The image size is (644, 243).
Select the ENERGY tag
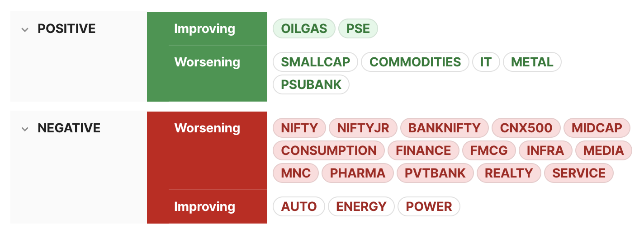(361, 206)
